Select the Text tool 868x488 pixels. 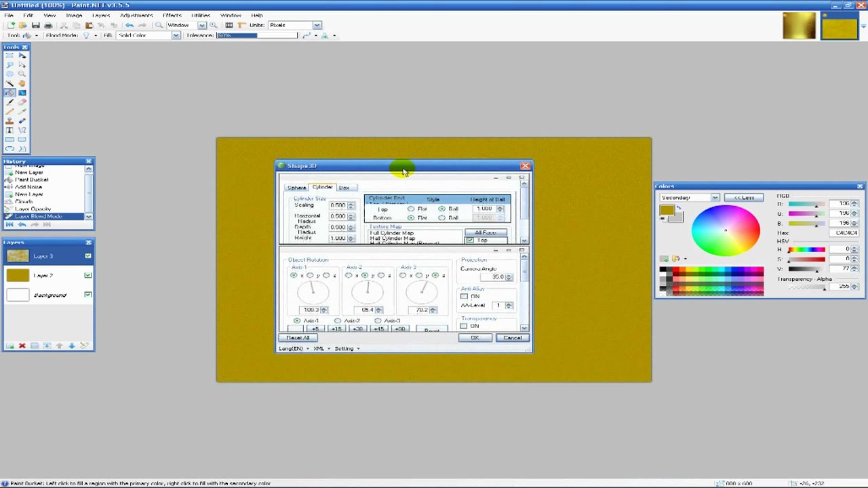pos(9,129)
